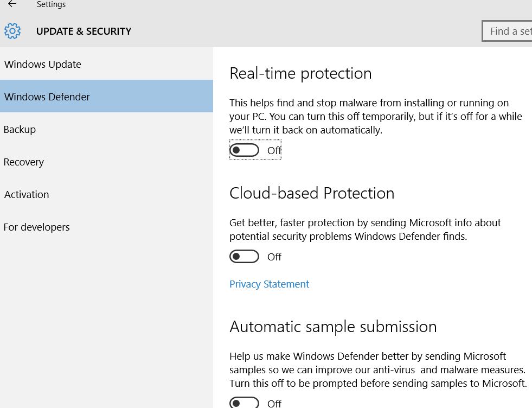Click the Automatic sample submission heading

333,327
